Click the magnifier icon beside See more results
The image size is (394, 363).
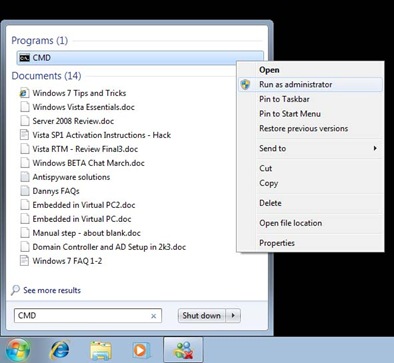click(x=15, y=290)
